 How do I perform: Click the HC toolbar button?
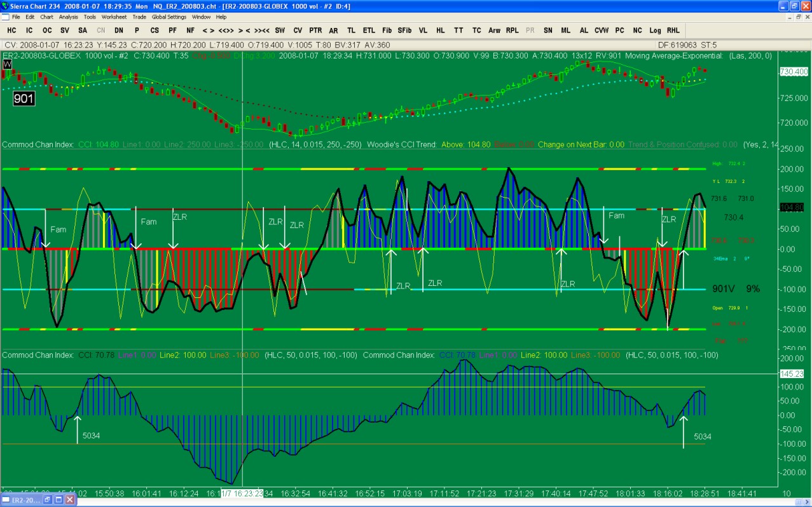tap(11, 30)
